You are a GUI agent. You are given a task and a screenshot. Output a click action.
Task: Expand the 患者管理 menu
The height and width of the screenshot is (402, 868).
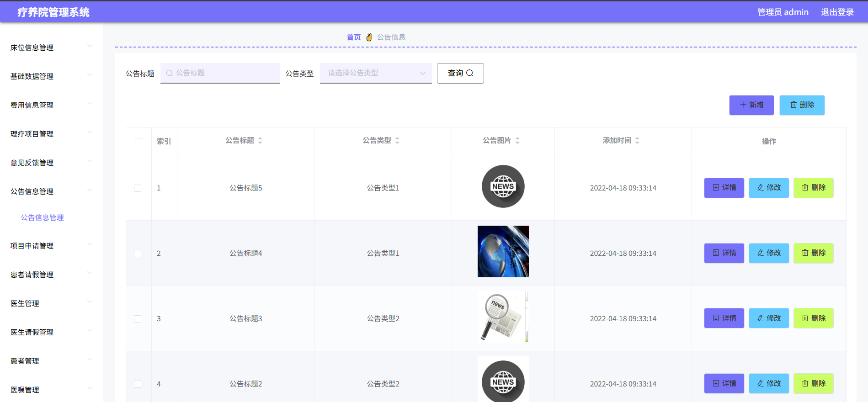tap(51, 361)
